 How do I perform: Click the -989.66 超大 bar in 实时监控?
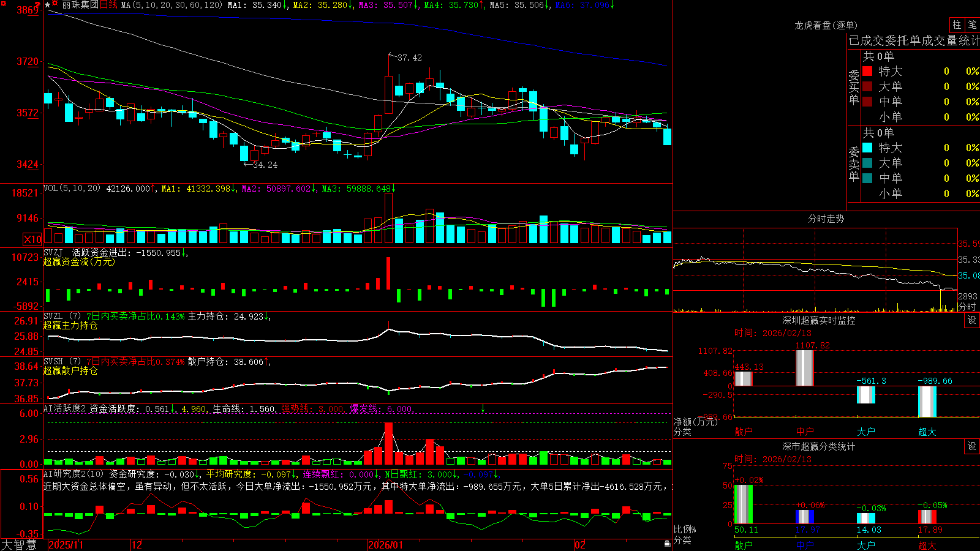click(927, 402)
